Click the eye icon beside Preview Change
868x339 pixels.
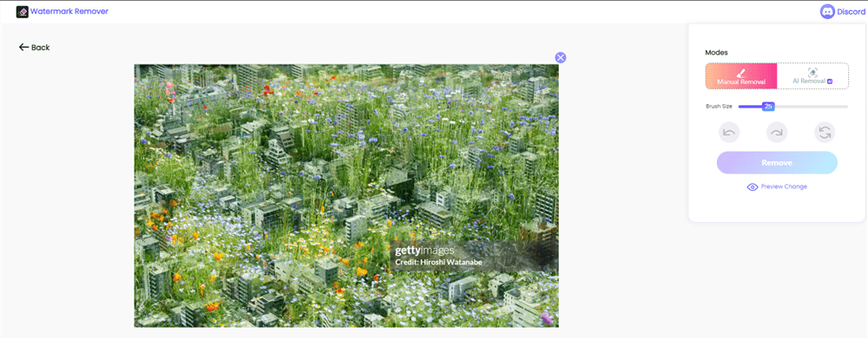coord(753,187)
